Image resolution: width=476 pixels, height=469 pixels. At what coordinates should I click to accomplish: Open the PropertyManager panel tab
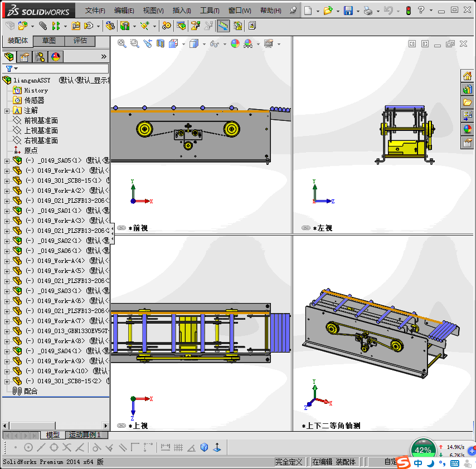pyautogui.click(x=25, y=57)
